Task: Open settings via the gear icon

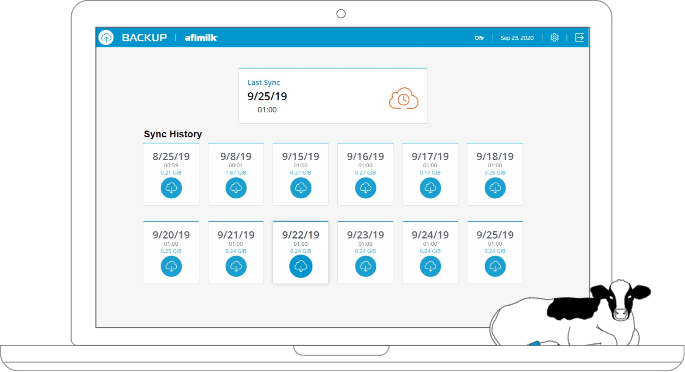Action: click(554, 38)
